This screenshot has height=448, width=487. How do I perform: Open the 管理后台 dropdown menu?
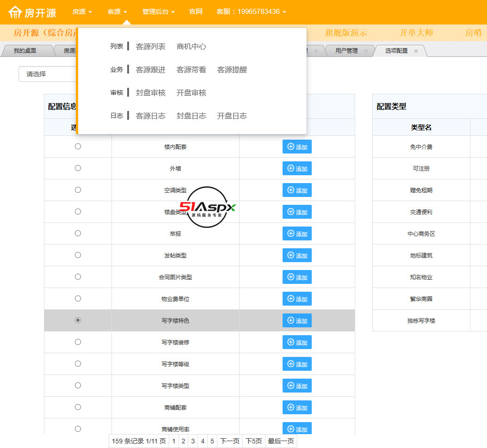[158, 12]
